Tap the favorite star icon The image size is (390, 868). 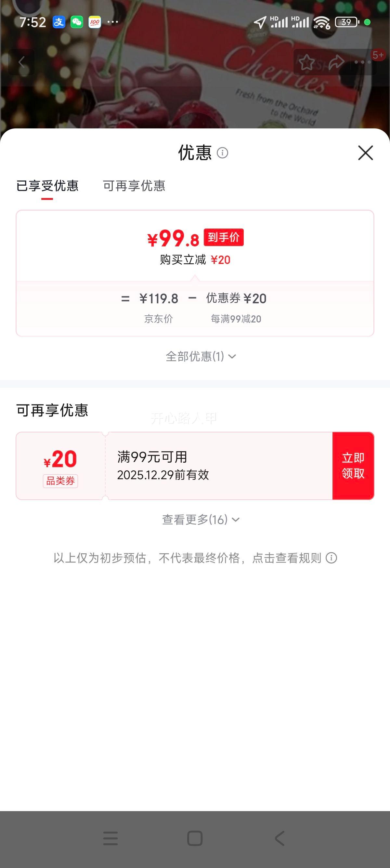[x=307, y=62]
